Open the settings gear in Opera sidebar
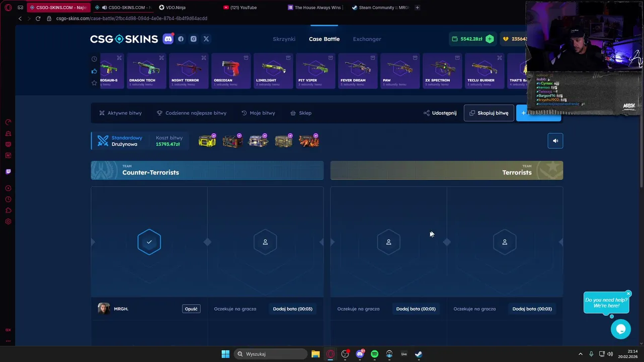The image size is (644, 362). click(8, 221)
